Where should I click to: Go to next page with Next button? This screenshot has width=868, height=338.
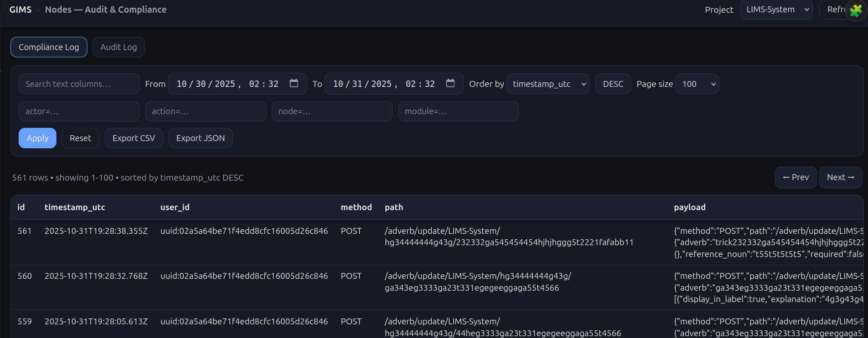pos(840,177)
